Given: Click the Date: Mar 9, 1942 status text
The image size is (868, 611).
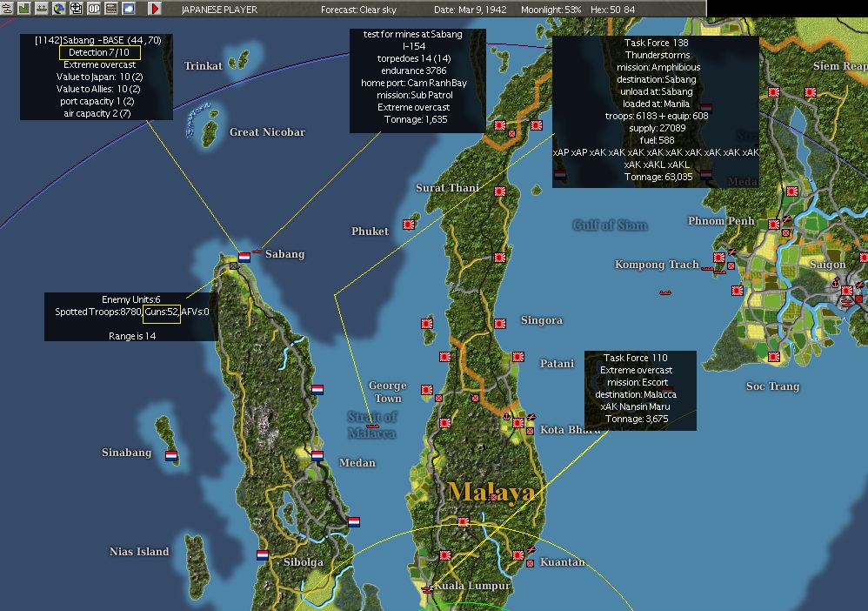Looking at the screenshot, I should pyautogui.click(x=470, y=10).
